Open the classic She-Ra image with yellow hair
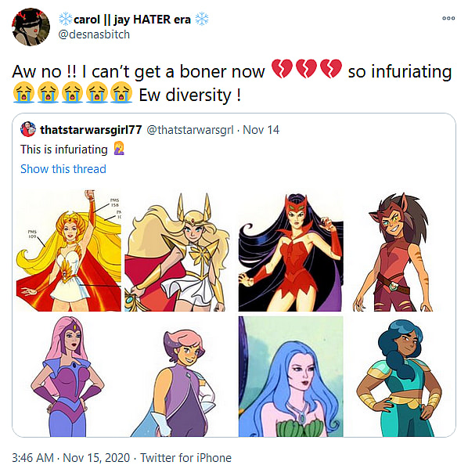 69,251
